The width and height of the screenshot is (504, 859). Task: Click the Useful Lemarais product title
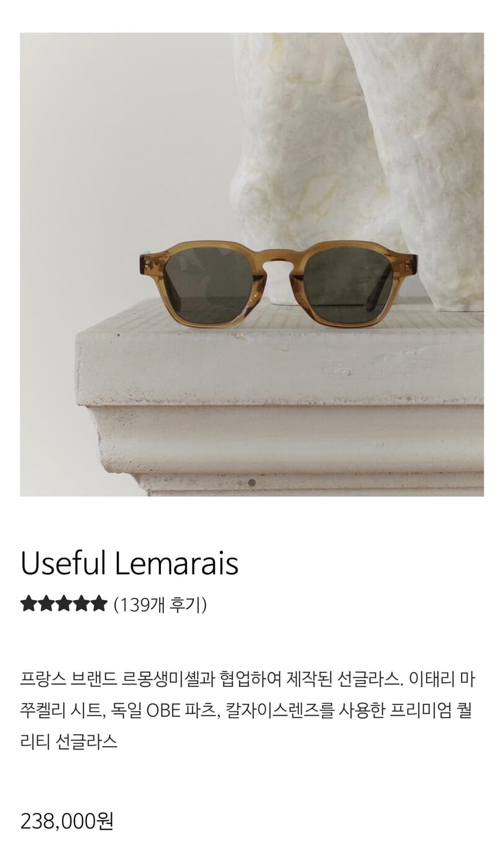pos(129,564)
